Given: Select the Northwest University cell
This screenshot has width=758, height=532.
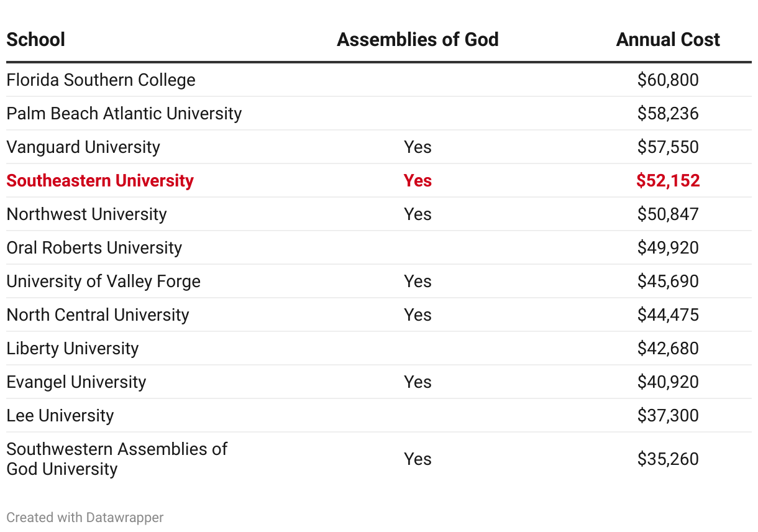Looking at the screenshot, I should point(86,214).
